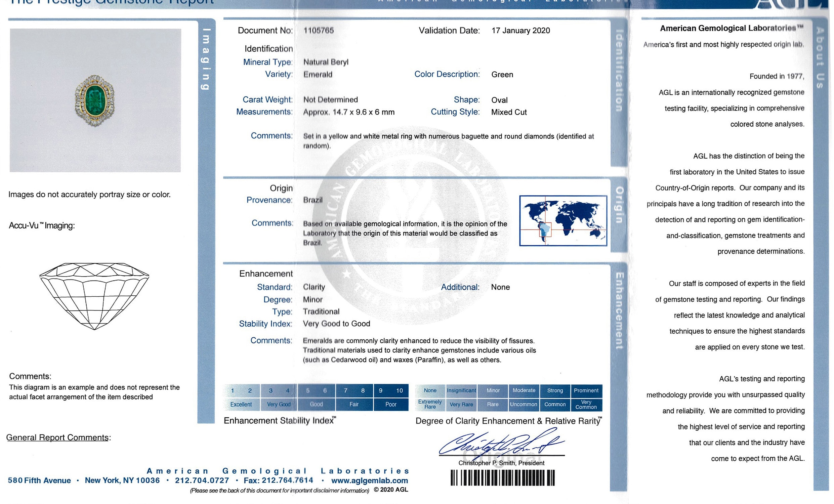The width and height of the screenshot is (834, 504).
Task: Click the vertical About Us tab
Action: (820, 57)
